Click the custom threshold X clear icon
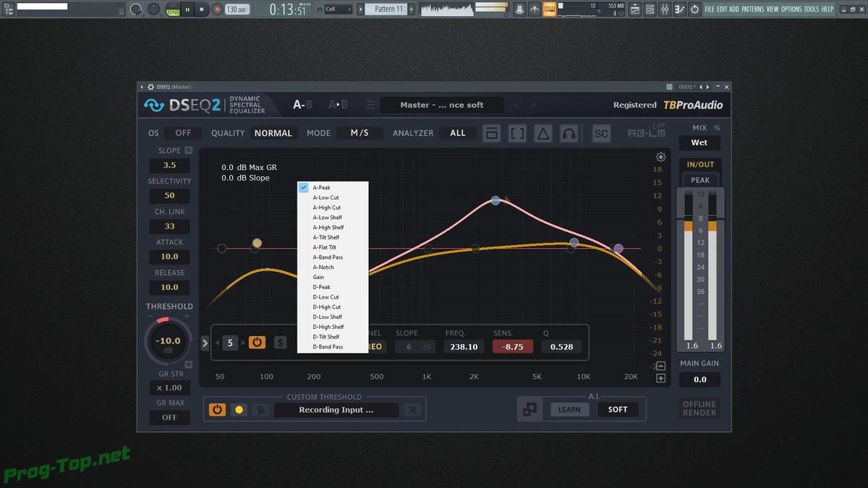 [x=413, y=410]
